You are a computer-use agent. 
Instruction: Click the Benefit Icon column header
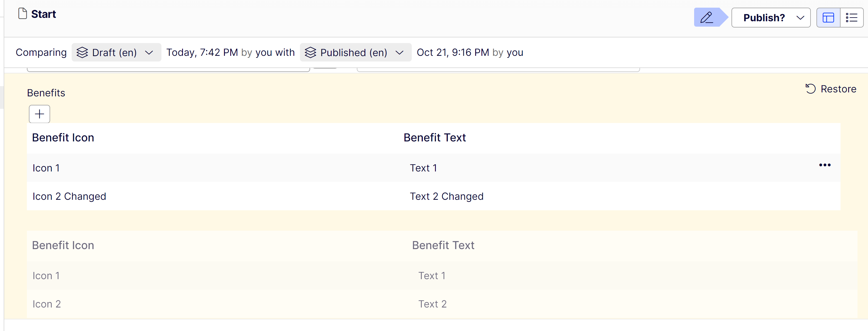click(x=63, y=137)
